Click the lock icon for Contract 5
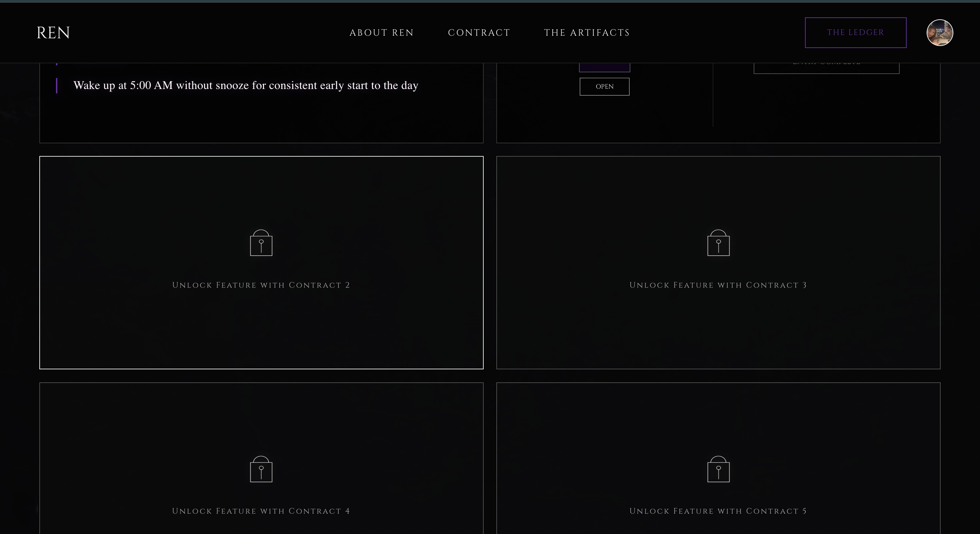 [x=718, y=469]
